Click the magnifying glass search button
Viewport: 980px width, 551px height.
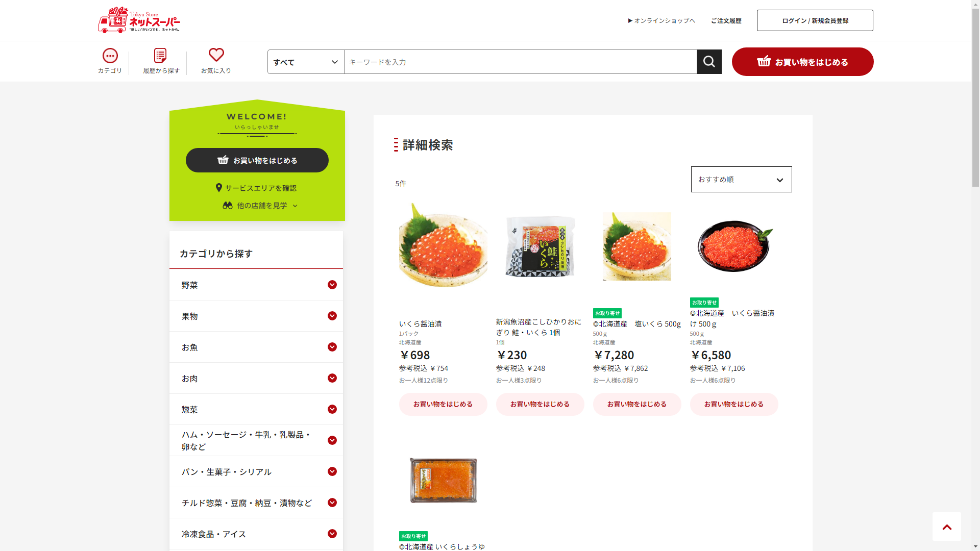709,62
